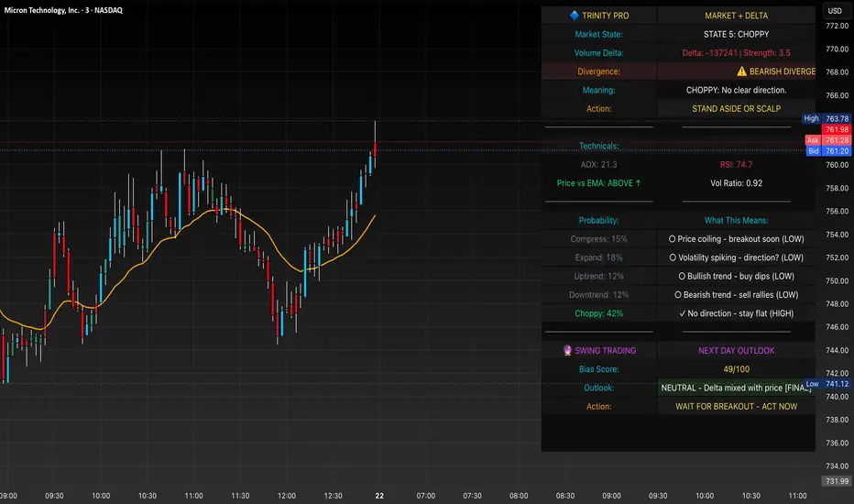Click Price coiling - breakout soon row
This screenshot has width=854, height=504.
coord(736,238)
